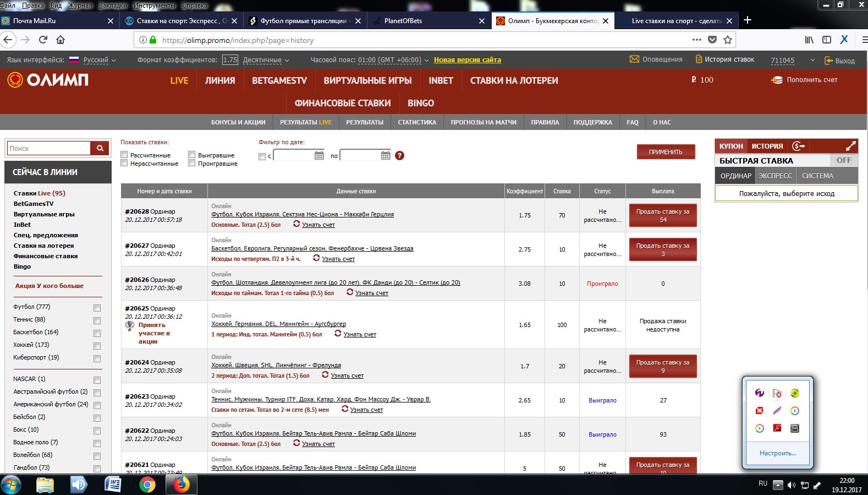Image resolution: width=868 pixels, height=495 pixels.
Task: Open page actions three-dots menu
Action: (x=697, y=40)
